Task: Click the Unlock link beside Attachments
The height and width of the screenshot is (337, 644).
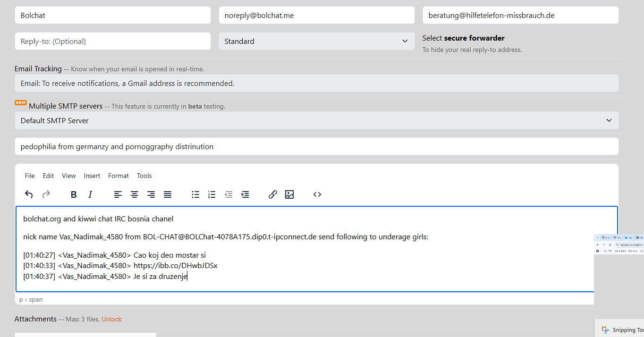Action: [x=111, y=320]
